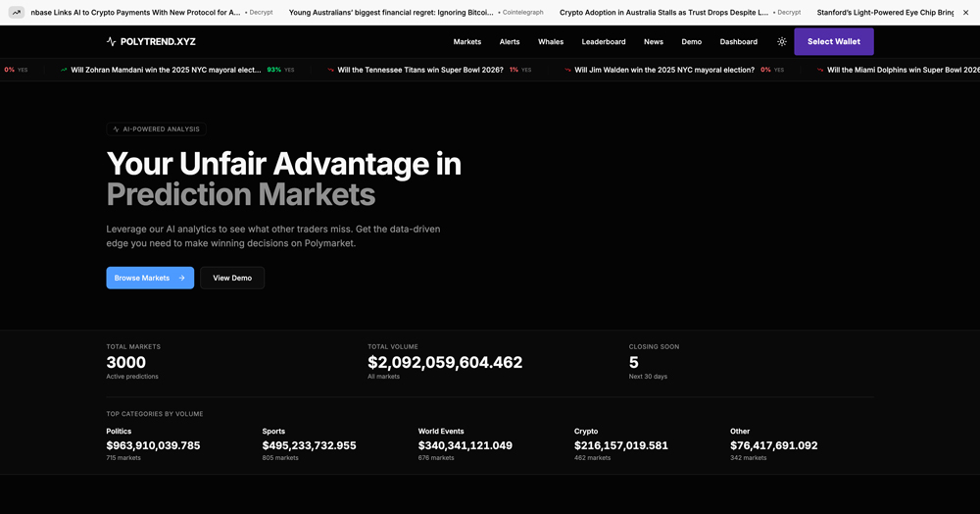Viewport: 980px width, 514px height.
Task: Click the View Demo button
Action: (x=232, y=279)
